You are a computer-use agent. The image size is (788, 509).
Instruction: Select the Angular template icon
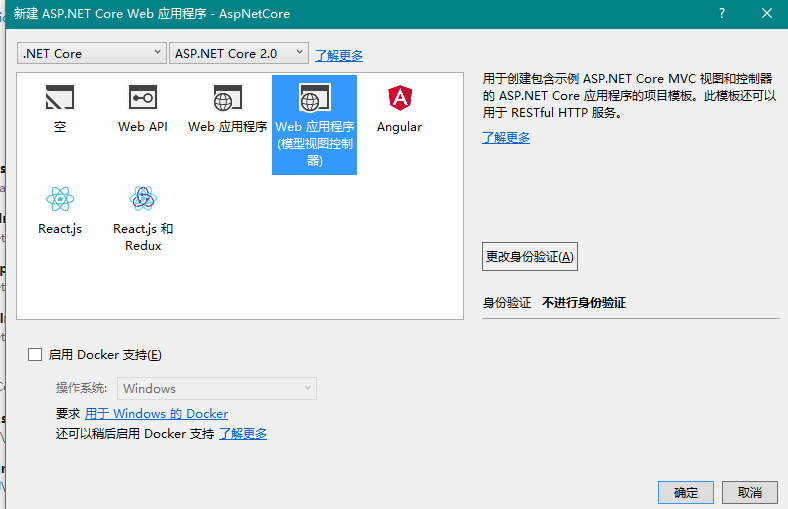point(400,97)
